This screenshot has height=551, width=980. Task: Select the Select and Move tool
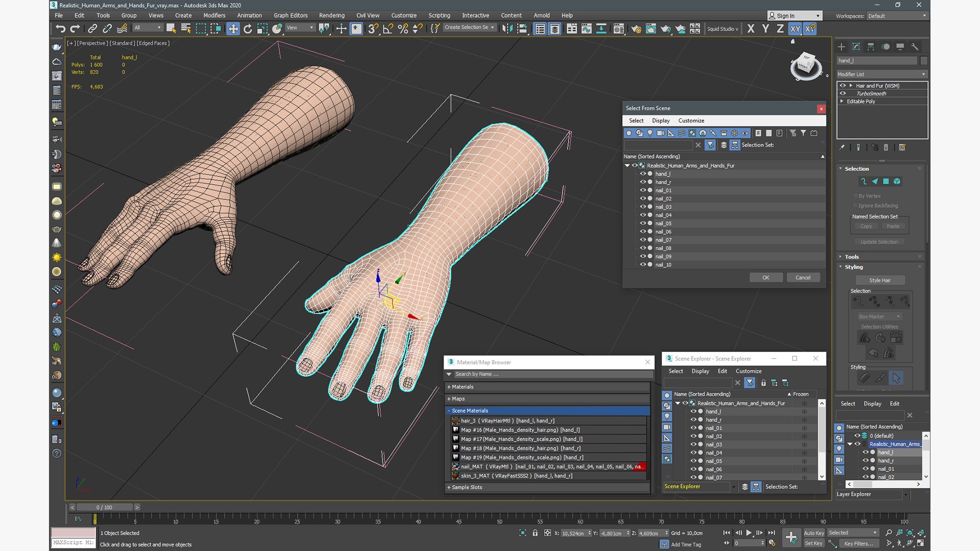[233, 29]
